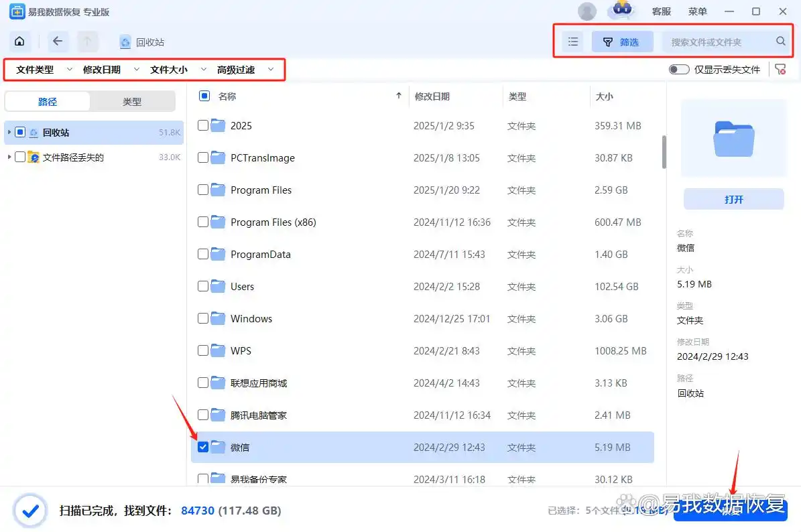Click the Home icon in the toolbar

tap(19, 41)
